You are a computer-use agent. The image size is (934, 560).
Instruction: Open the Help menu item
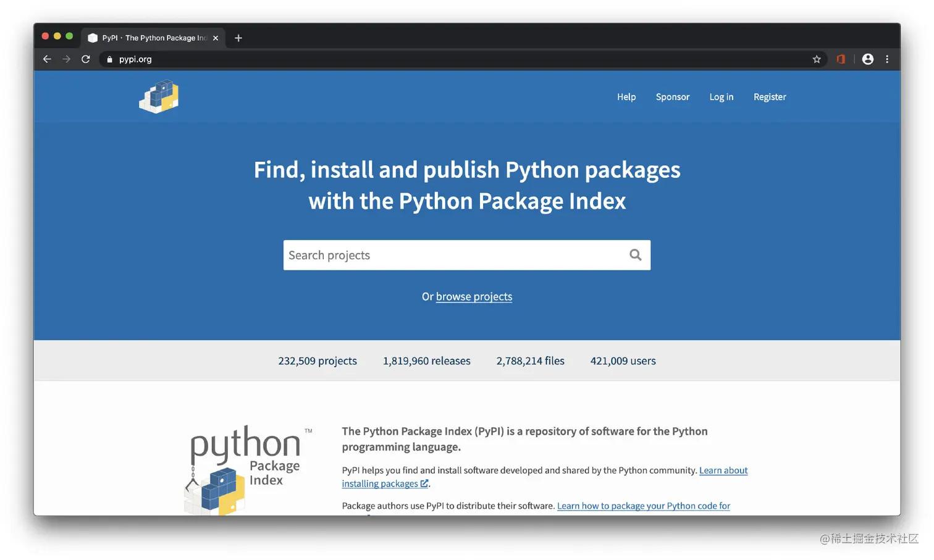click(x=626, y=97)
